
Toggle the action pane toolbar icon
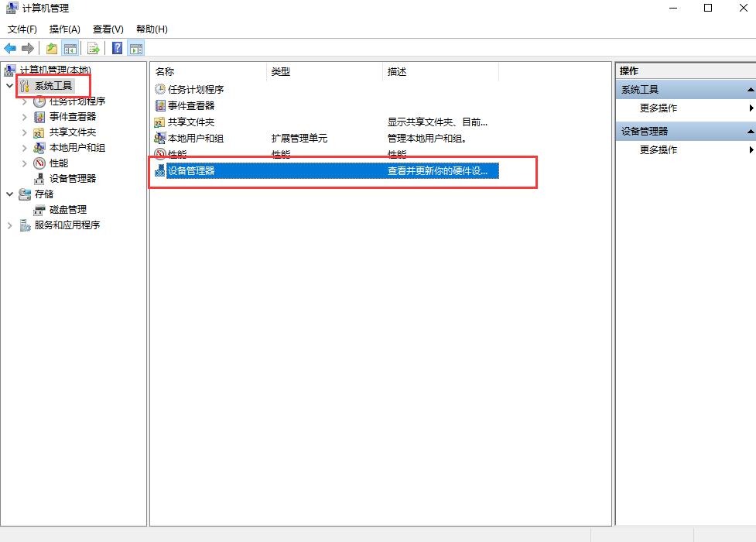pos(135,47)
